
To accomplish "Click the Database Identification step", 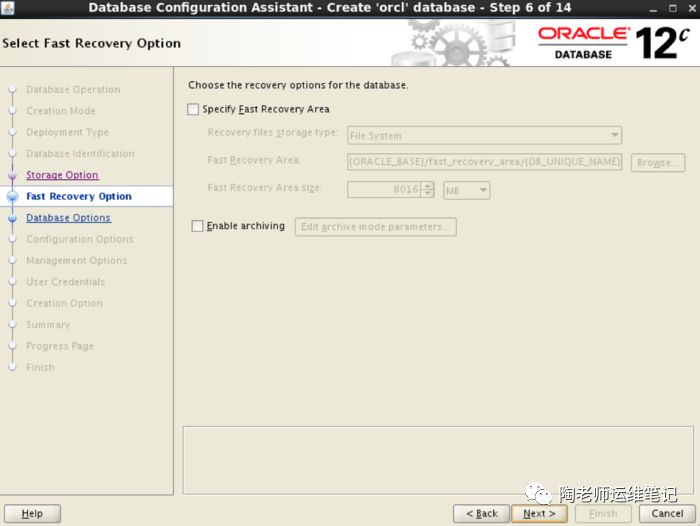I will point(80,154).
